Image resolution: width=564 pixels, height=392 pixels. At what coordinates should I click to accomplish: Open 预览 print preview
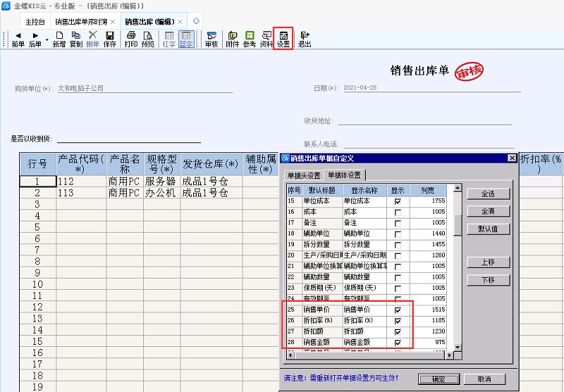[147, 39]
